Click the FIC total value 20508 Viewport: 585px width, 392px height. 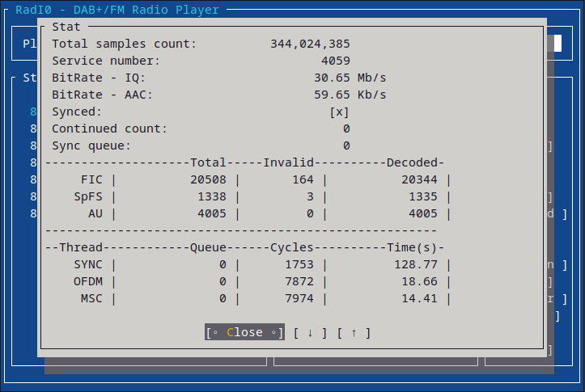pyautogui.click(x=208, y=179)
